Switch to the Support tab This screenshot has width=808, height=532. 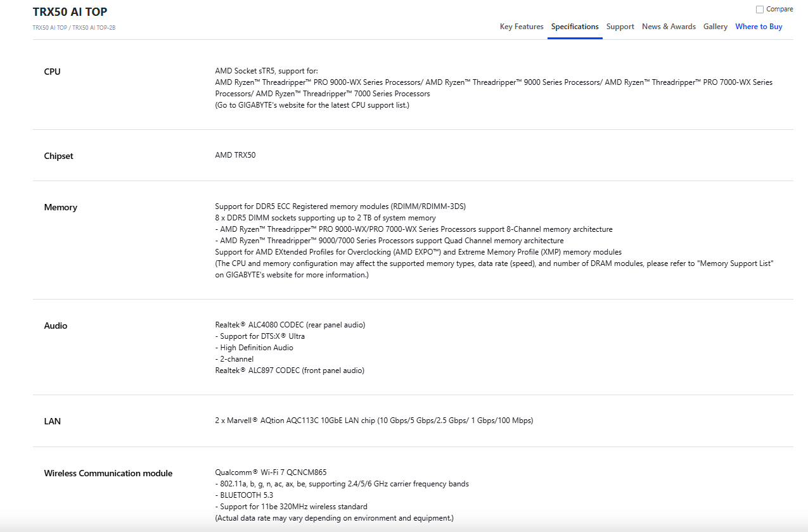620,27
